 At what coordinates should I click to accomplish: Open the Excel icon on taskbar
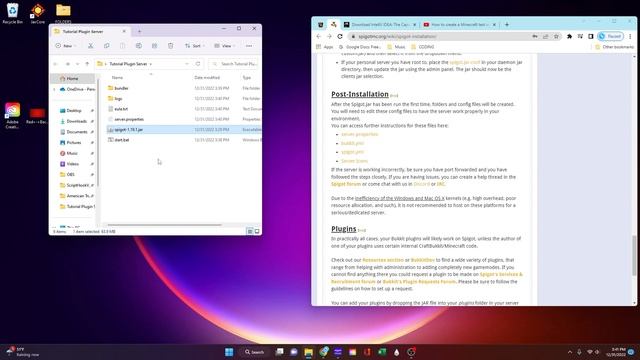pyautogui.click(x=382, y=352)
